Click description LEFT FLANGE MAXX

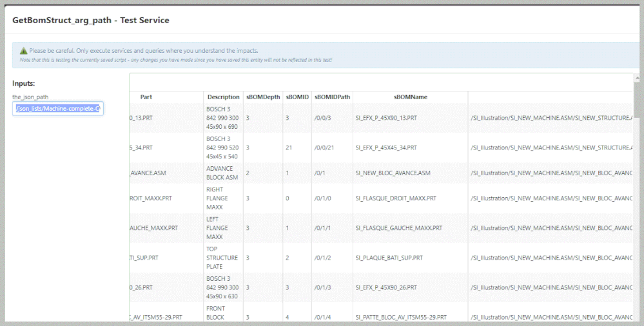pos(217,228)
